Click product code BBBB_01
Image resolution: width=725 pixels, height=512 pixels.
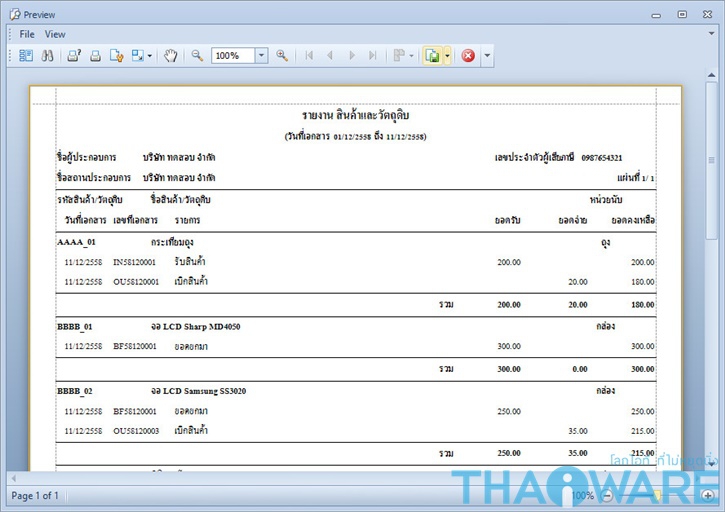tap(74, 327)
